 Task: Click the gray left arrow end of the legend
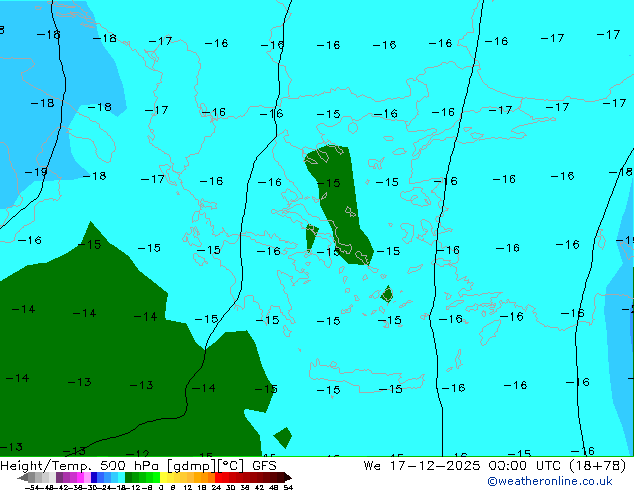click(x=23, y=478)
